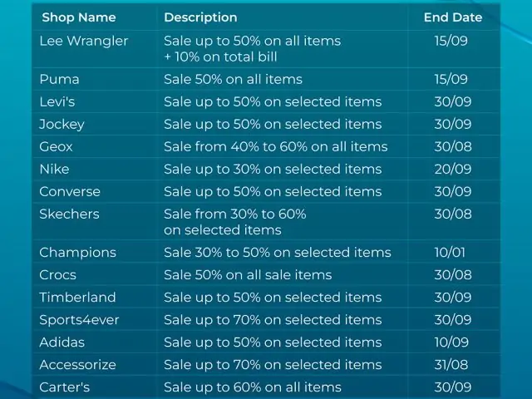Click the Nike shop name
Screen dimensions: 532x399
[x=54, y=169]
